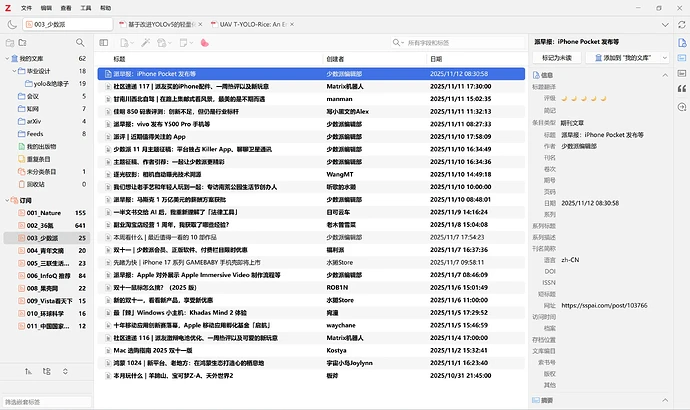690x410 pixels.
Task: Click the locate arrow icon in right sidebar
Action: coord(682,107)
